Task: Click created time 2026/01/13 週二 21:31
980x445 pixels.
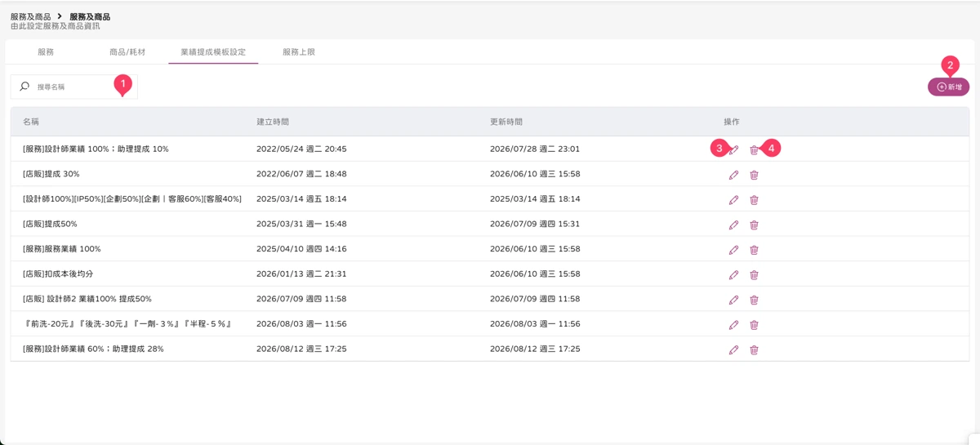Action: tap(301, 274)
